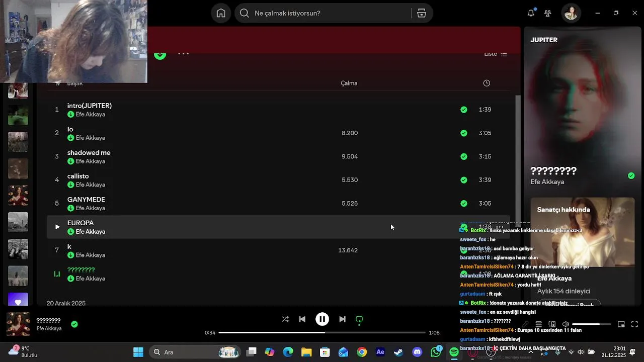Open the play queue icon

pos(538,324)
